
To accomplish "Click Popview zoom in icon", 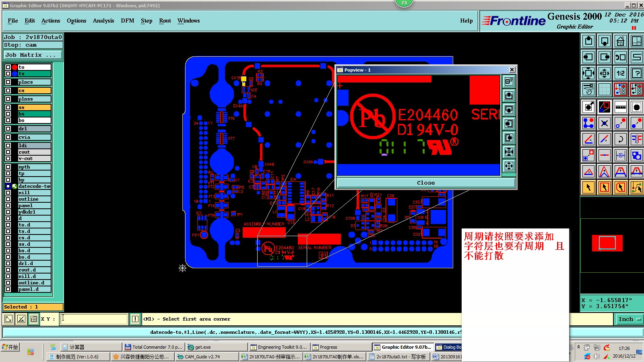I will [x=509, y=152].
